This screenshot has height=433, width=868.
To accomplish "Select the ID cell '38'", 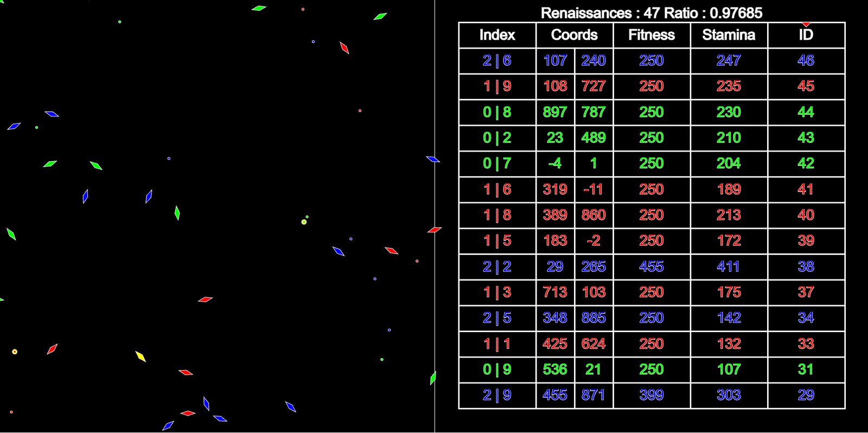I will click(x=806, y=266).
